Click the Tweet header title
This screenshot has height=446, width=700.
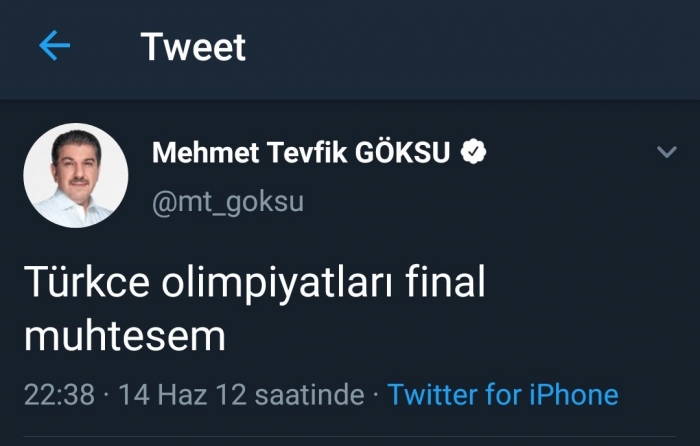click(x=193, y=46)
